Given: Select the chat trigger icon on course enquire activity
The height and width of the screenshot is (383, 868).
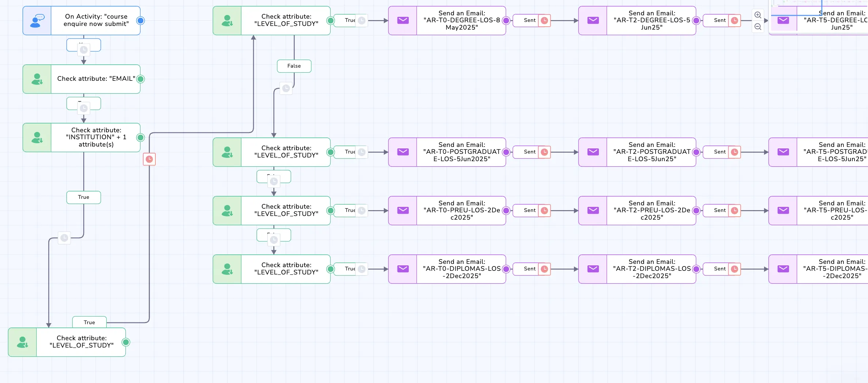Looking at the screenshot, I should click(x=37, y=20).
